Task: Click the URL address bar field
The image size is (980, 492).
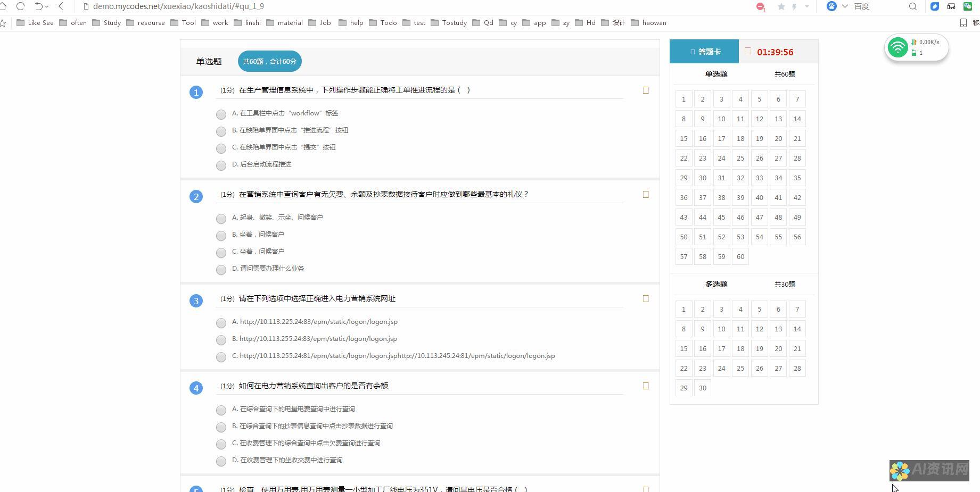Action: (415, 6)
